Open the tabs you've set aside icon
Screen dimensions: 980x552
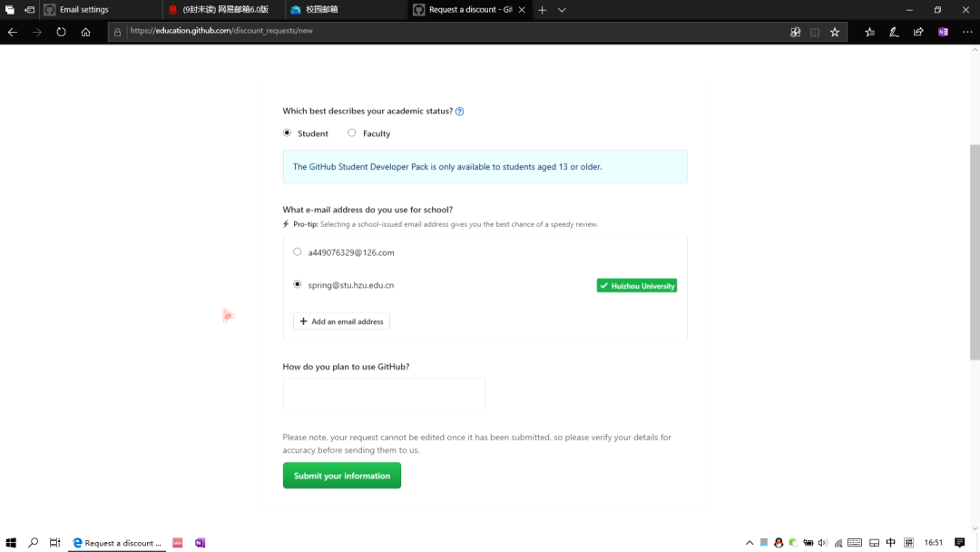(9, 9)
